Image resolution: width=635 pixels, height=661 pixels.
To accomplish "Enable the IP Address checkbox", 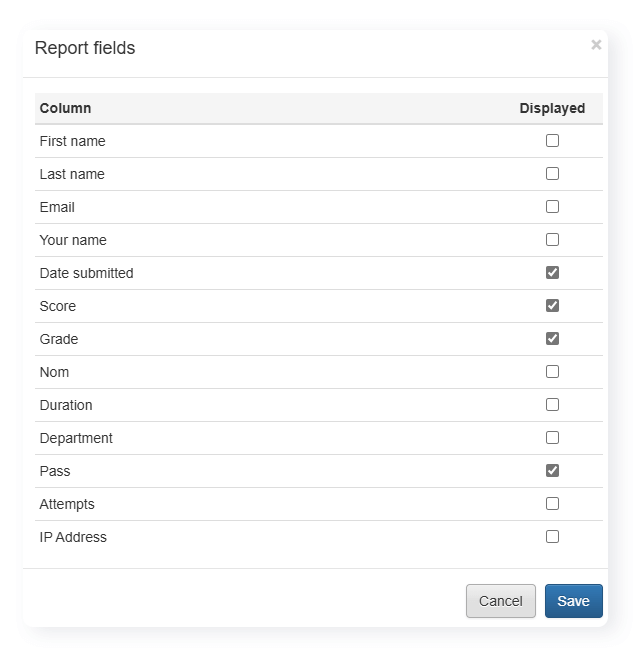I will click(x=552, y=537).
